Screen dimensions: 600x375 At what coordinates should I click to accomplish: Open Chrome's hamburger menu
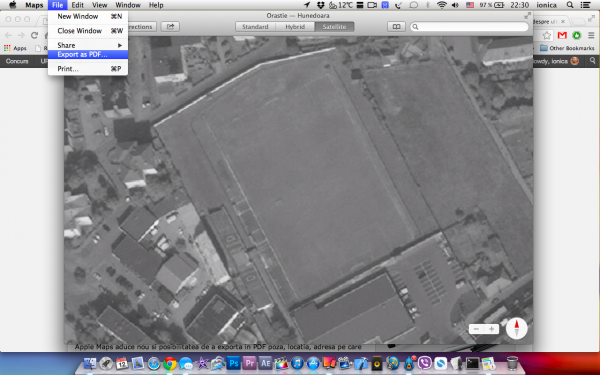pyautogui.click(x=591, y=36)
